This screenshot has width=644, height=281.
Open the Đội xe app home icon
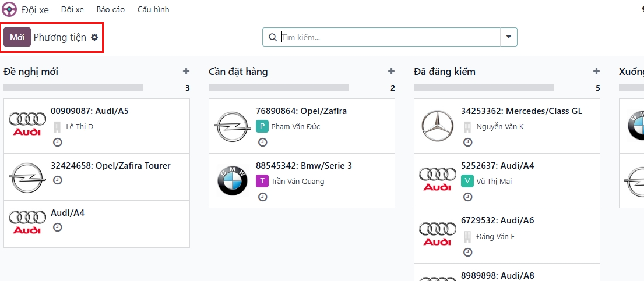pos(9,9)
